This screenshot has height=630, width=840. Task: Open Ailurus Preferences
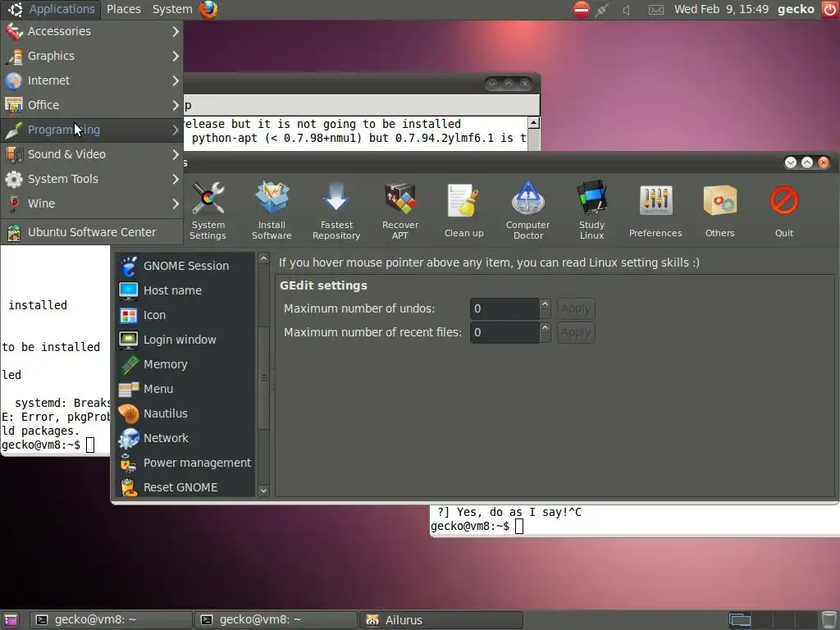(x=655, y=212)
